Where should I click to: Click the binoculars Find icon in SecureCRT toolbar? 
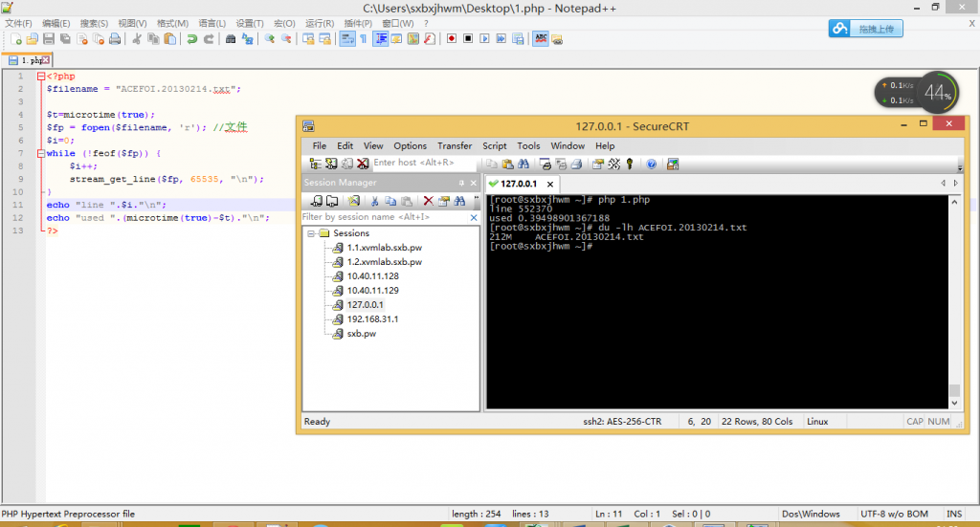click(523, 164)
